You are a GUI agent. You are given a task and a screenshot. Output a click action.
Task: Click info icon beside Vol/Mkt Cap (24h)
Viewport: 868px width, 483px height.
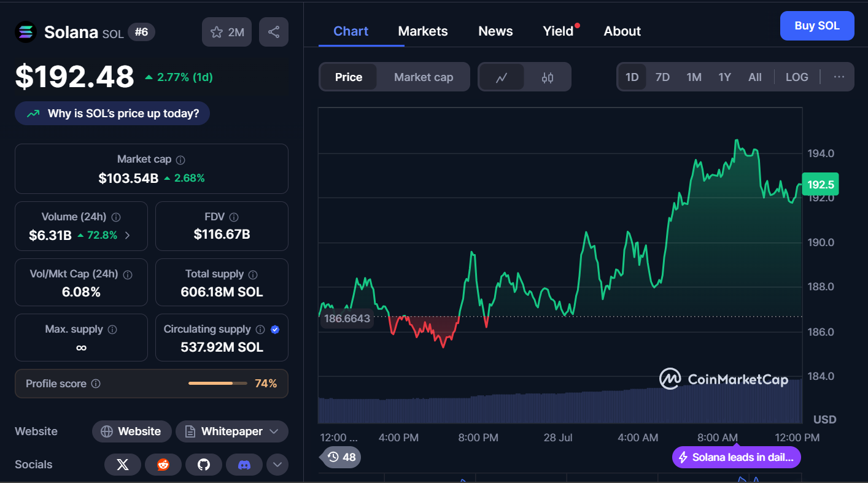(x=128, y=274)
